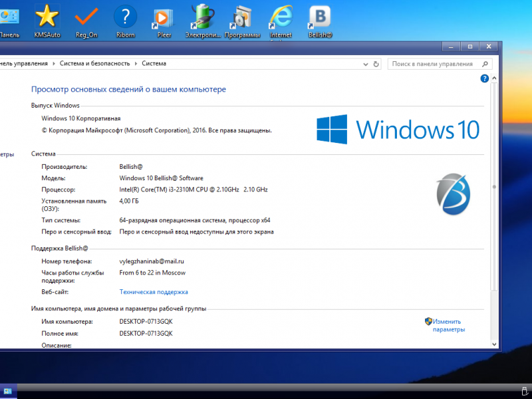The width and height of the screenshot is (532, 399).
Task: Open the Электропитание battery shortcut
Action: pos(203,21)
